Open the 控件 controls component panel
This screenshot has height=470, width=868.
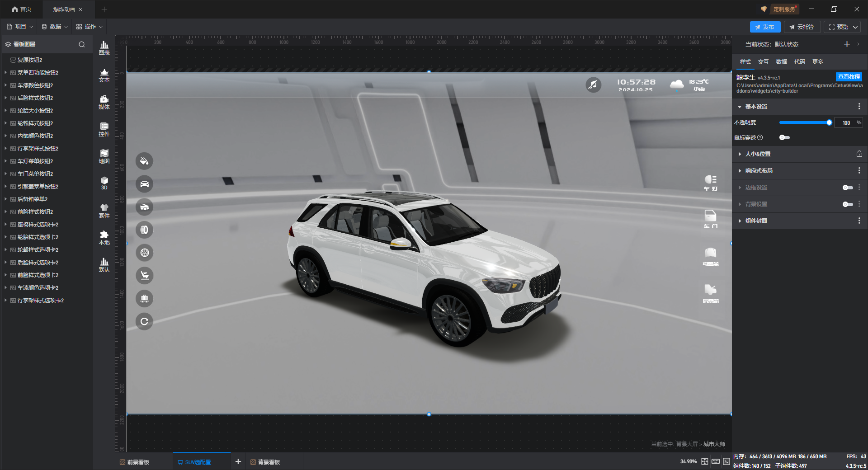[104, 129]
